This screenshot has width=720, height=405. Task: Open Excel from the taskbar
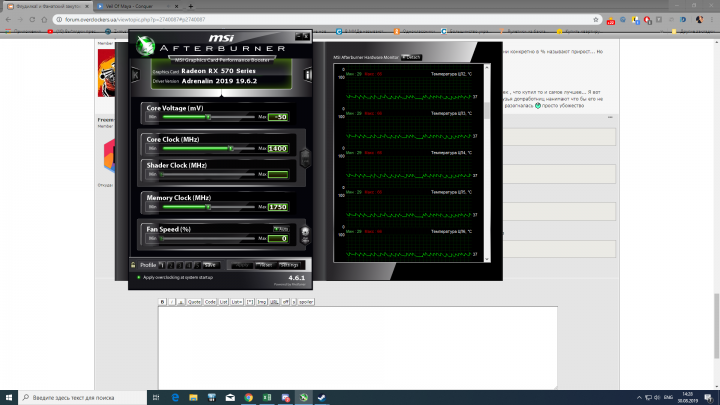tap(267, 397)
